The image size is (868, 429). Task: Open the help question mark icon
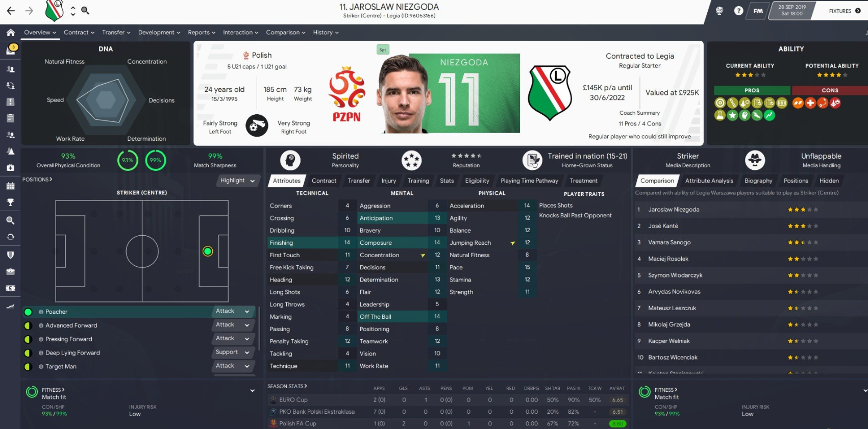click(738, 11)
